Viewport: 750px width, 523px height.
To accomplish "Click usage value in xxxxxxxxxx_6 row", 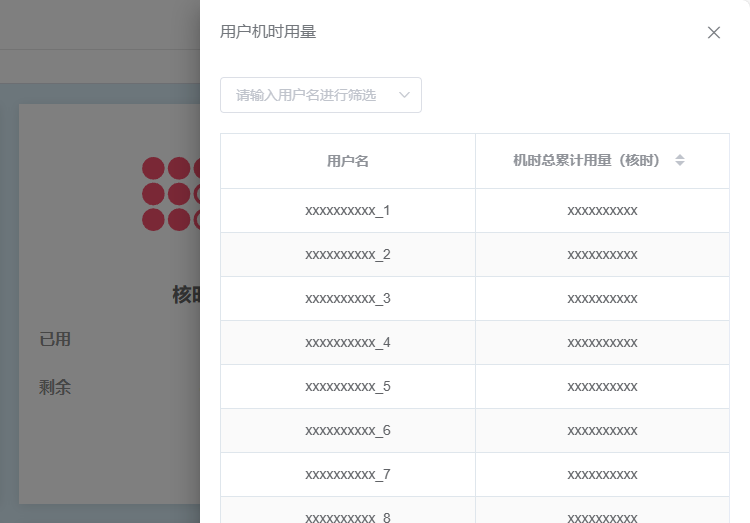I will click(x=602, y=431).
